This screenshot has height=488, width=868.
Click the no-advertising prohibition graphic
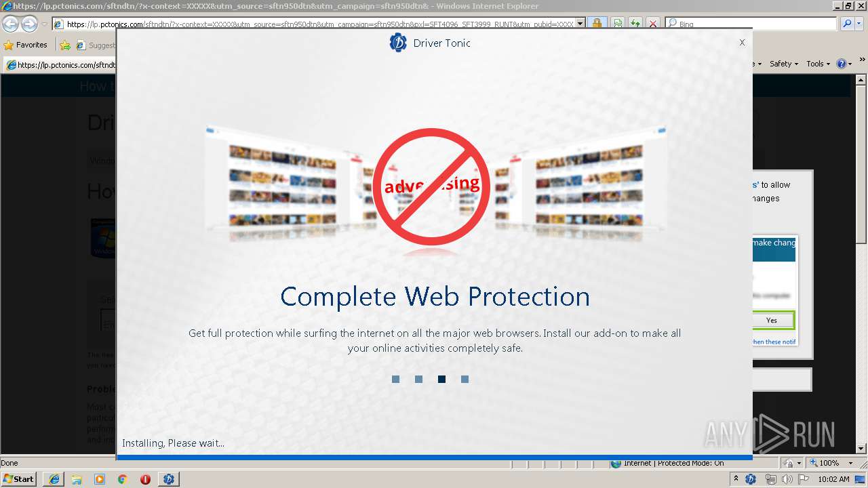(431, 186)
